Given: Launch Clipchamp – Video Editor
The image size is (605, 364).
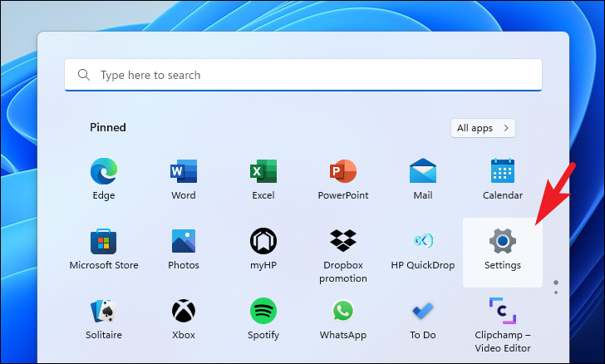Looking at the screenshot, I should pos(502,324).
